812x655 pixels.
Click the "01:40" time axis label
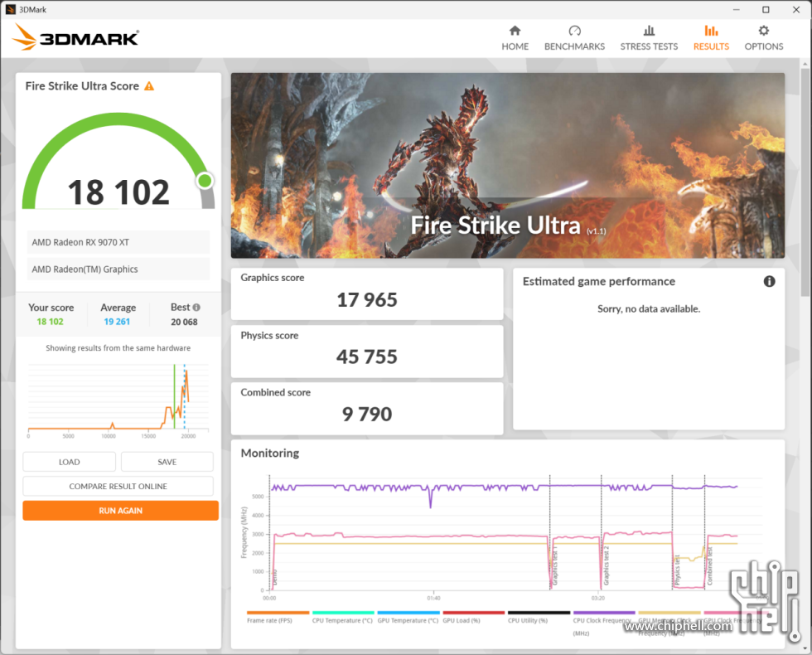tap(433, 598)
